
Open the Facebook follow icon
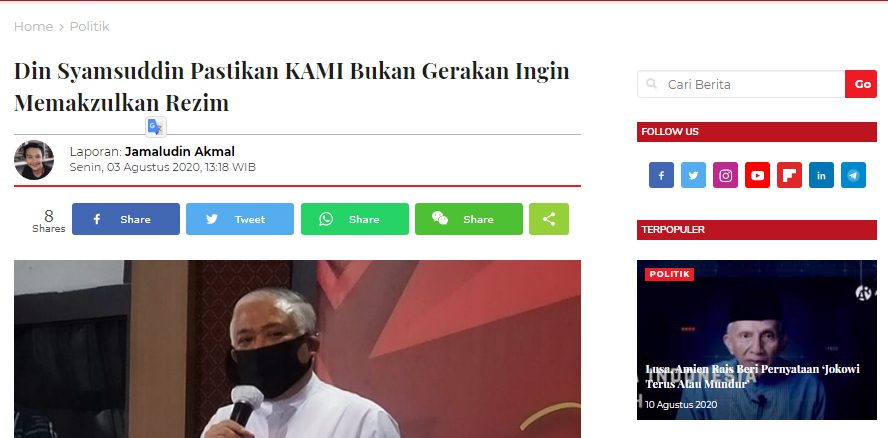(x=661, y=175)
